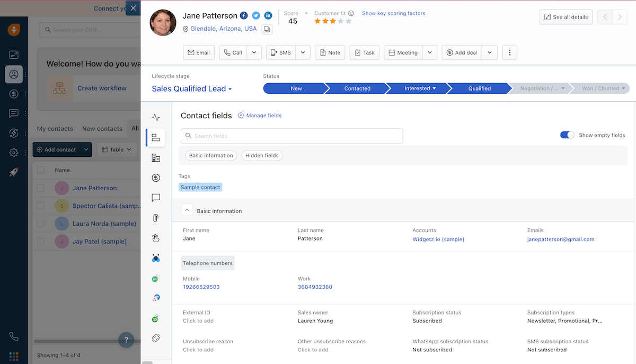Open the Sales Qualified Lead lifecycle dropdown

[192, 89]
